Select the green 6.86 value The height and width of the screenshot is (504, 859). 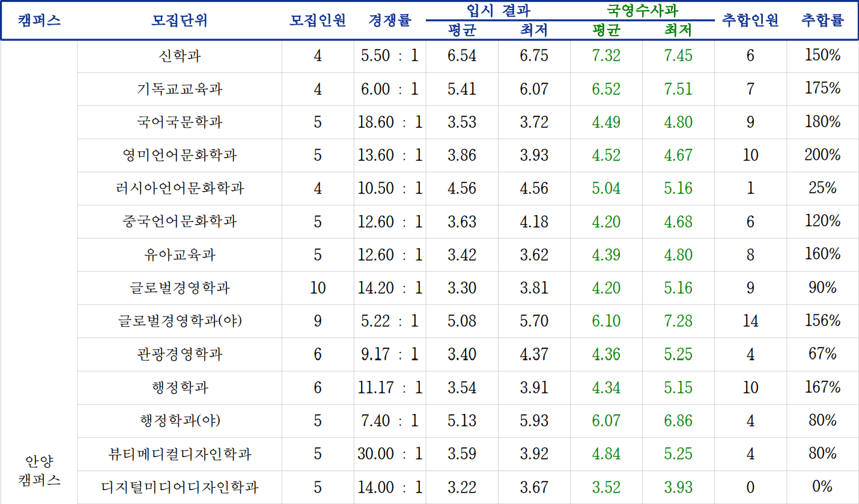click(678, 420)
